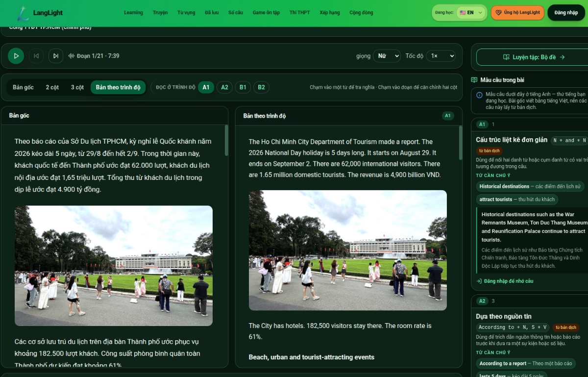588x377 pixels.
Task: Skip to previous audio segment
Action: coord(36,56)
